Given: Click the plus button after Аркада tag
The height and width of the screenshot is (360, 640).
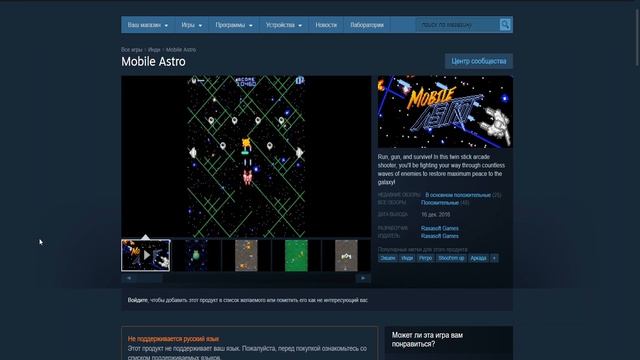Looking at the screenshot, I should click(494, 258).
